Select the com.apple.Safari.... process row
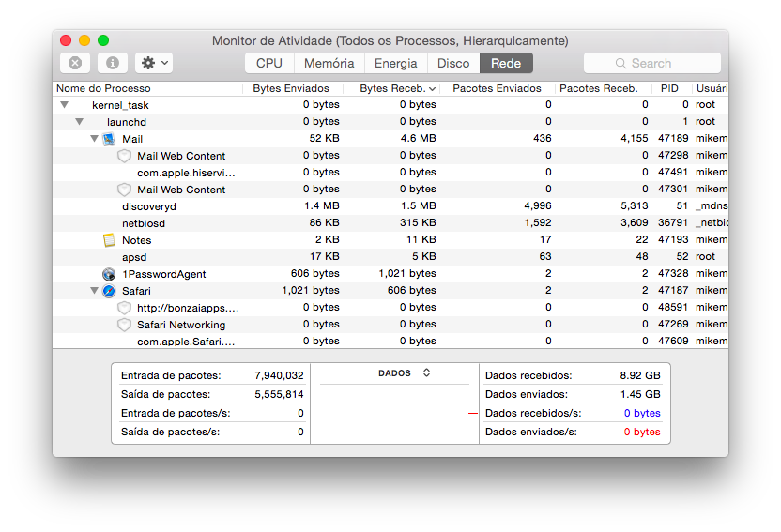This screenshot has width=781, height=532. coord(390,342)
